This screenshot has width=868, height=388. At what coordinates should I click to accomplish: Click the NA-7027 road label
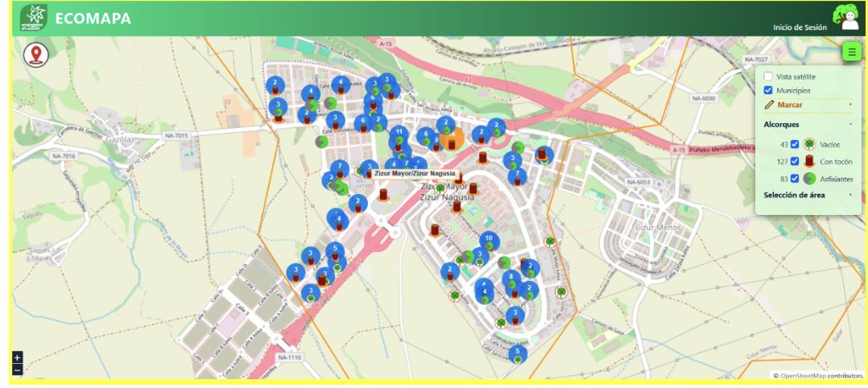point(757,60)
